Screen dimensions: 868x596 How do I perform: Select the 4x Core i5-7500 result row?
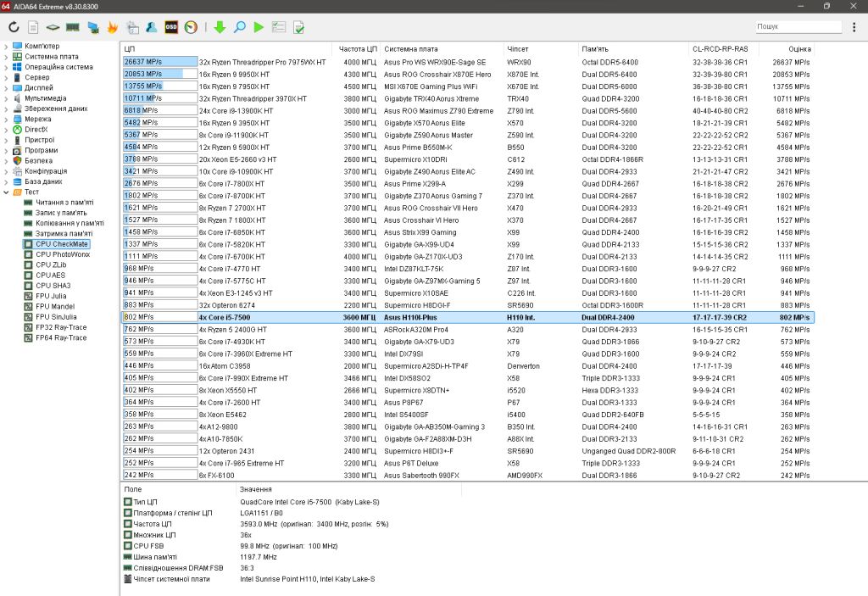pos(468,317)
